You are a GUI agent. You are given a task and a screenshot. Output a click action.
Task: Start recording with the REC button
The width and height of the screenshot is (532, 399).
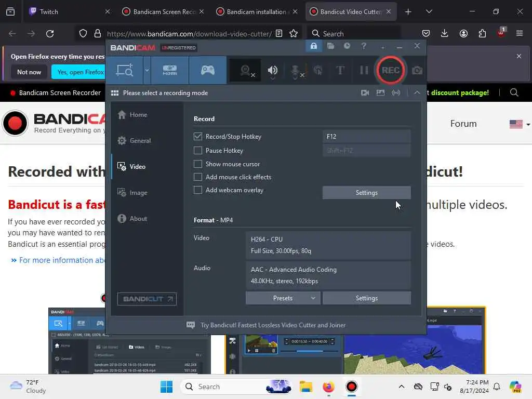click(x=391, y=70)
